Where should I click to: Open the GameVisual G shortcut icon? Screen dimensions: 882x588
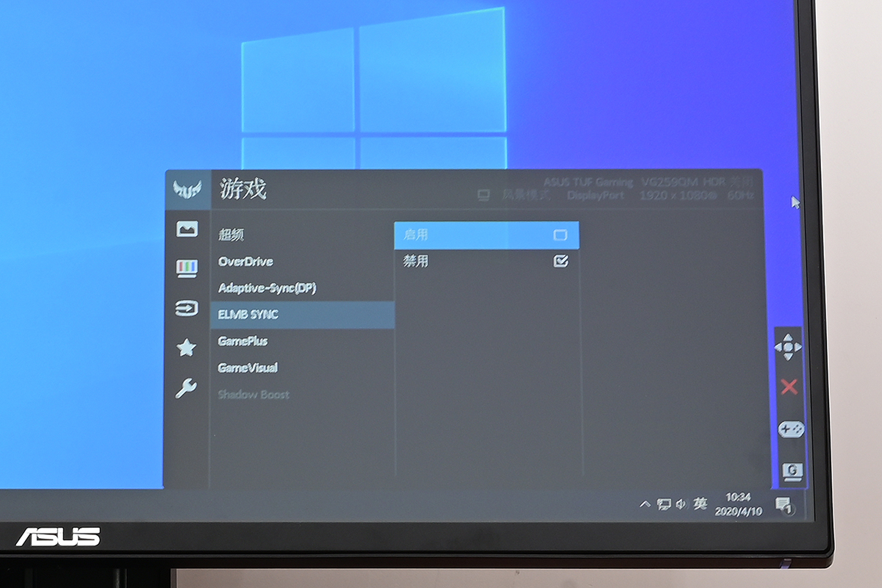[x=792, y=471]
